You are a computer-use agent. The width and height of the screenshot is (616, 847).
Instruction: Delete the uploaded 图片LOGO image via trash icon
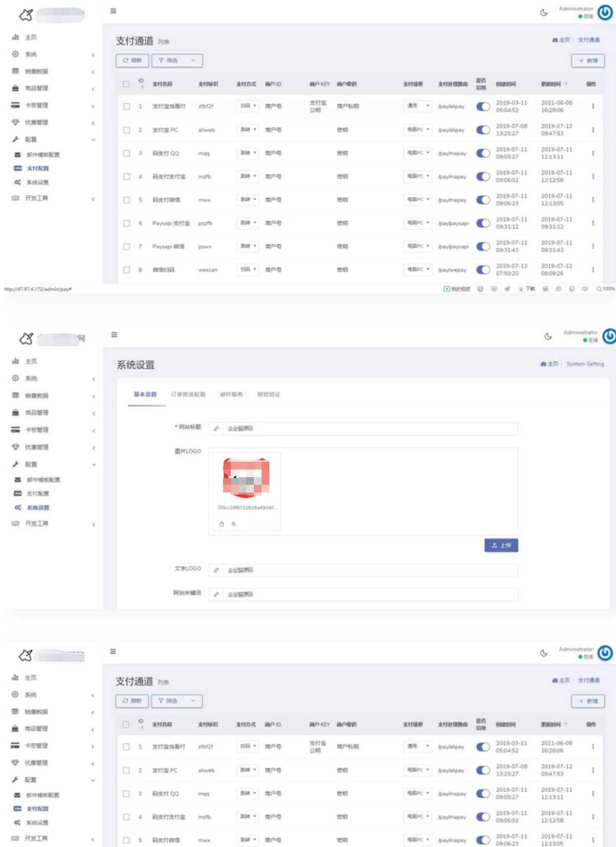click(222, 524)
